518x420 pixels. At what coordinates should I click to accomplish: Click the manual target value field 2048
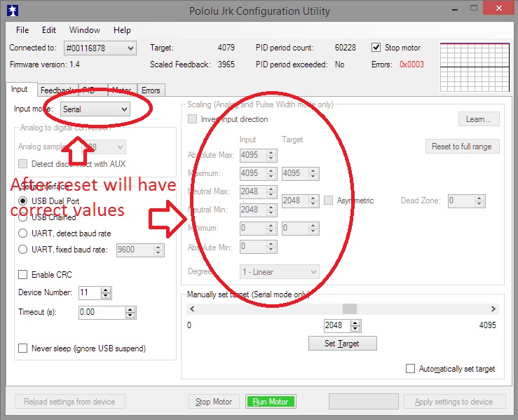coord(337,325)
